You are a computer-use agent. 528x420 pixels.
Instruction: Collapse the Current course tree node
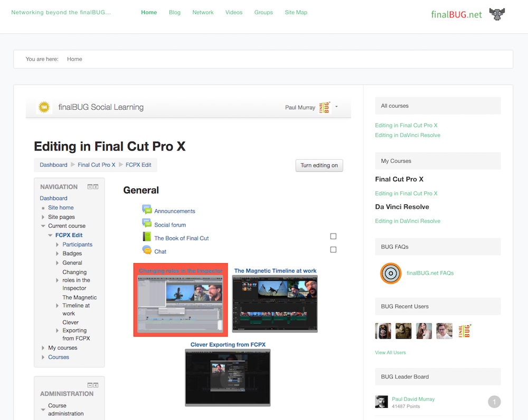pos(43,226)
